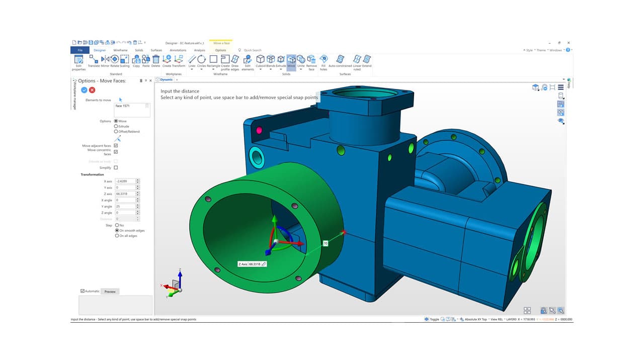This screenshot has width=644, height=362.
Task: Enable the Simplify checkbox
Action: click(116, 167)
